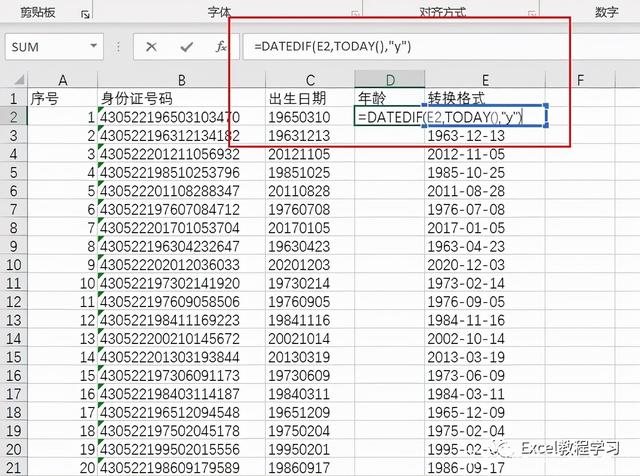Select row 10 header

(13, 265)
